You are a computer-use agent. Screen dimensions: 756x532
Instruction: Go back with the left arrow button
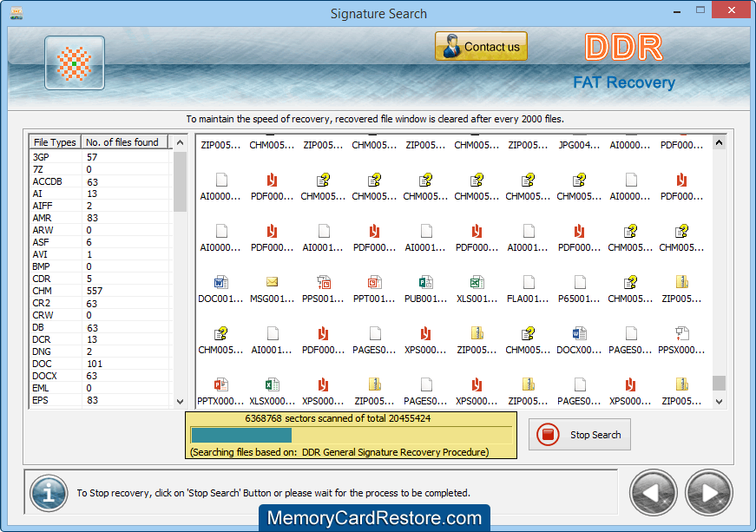pos(653,493)
